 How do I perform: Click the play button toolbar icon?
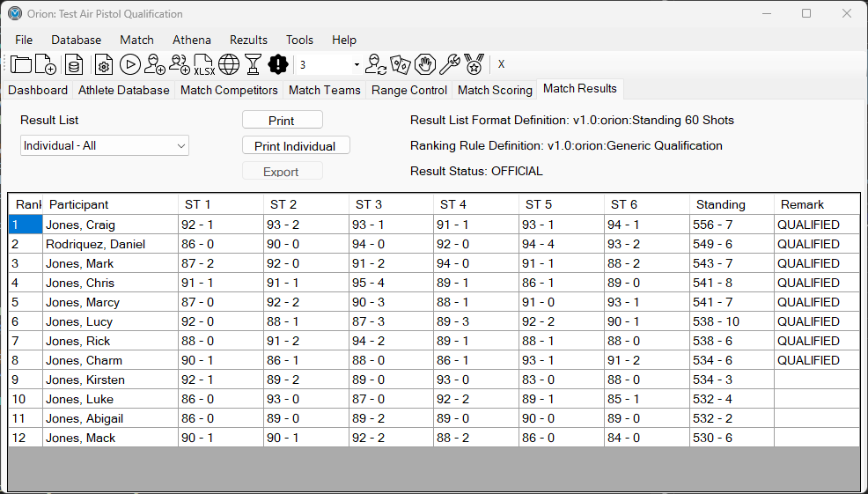pyautogui.click(x=130, y=64)
